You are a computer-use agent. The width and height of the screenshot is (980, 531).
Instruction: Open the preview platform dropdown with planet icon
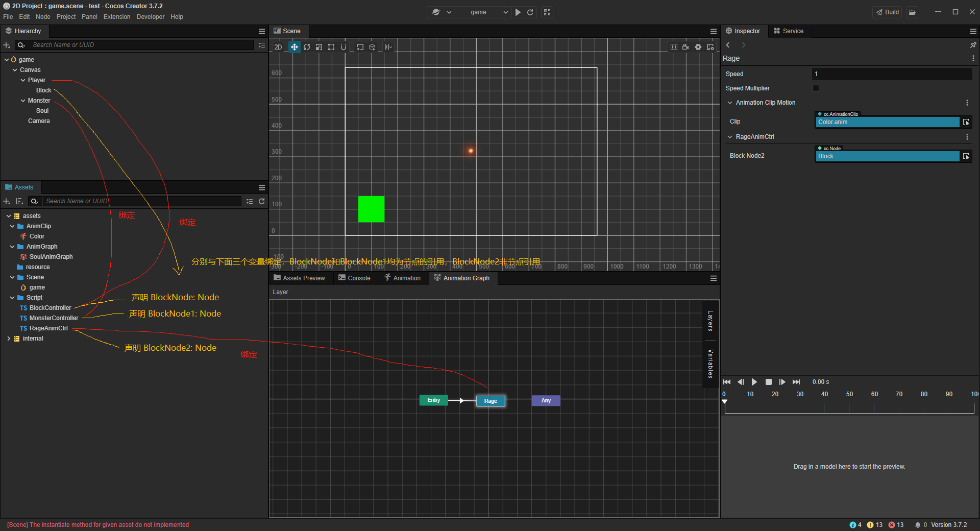(x=442, y=12)
